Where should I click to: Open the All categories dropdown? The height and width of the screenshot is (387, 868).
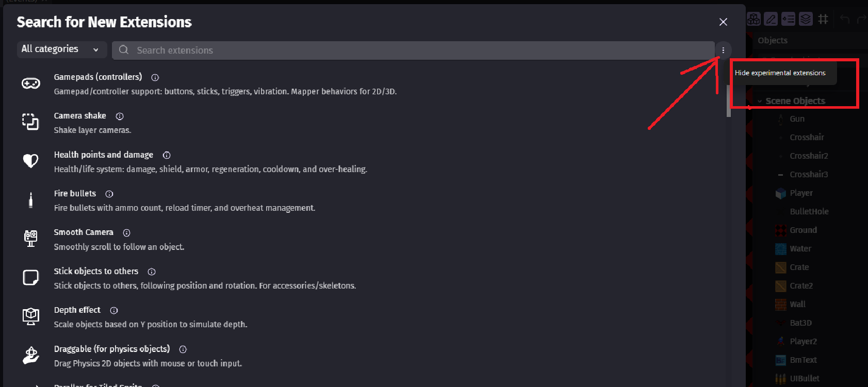(x=60, y=49)
